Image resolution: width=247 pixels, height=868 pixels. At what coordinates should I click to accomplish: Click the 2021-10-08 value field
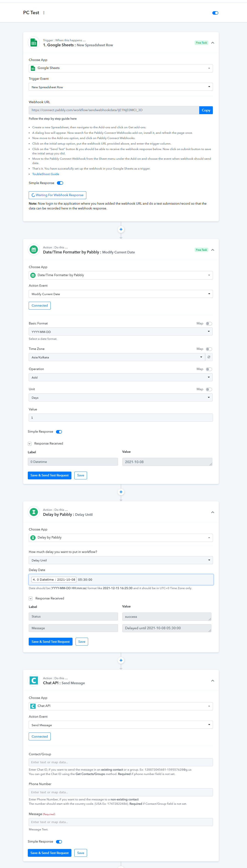click(x=167, y=462)
